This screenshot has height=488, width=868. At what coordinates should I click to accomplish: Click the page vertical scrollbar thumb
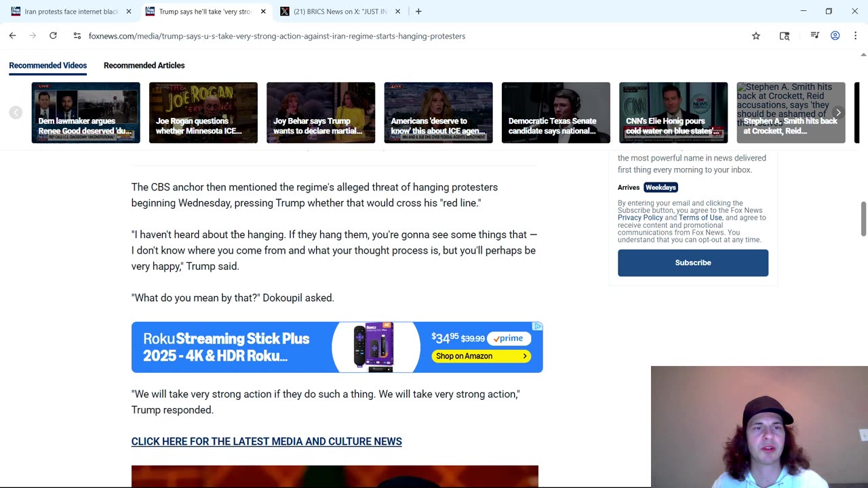[x=863, y=218]
